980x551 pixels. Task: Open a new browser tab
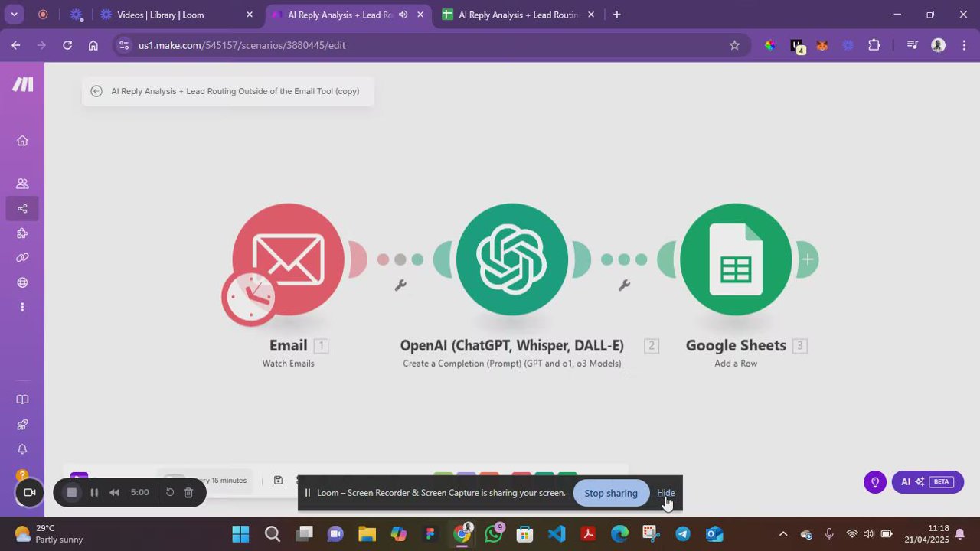point(617,15)
